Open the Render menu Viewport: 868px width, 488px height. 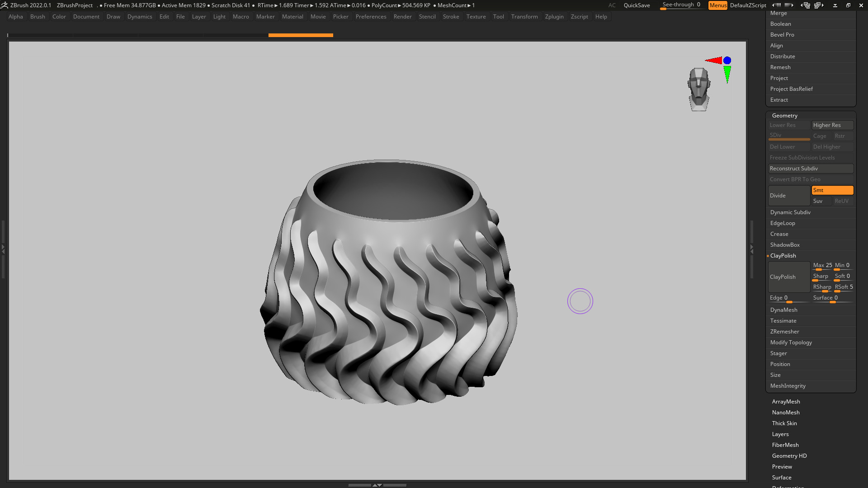pyautogui.click(x=402, y=17)
